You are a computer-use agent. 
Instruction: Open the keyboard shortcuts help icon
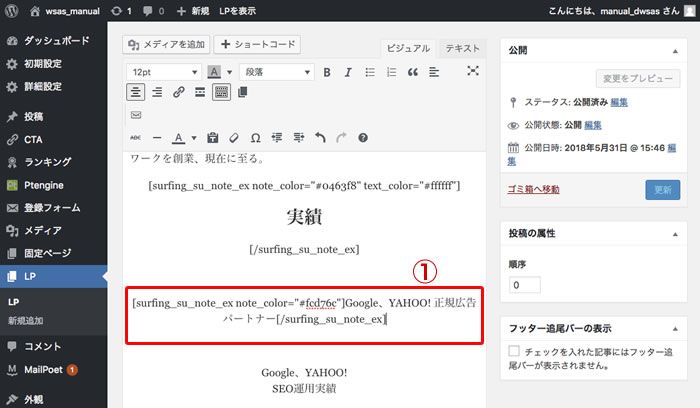[363, 137]
